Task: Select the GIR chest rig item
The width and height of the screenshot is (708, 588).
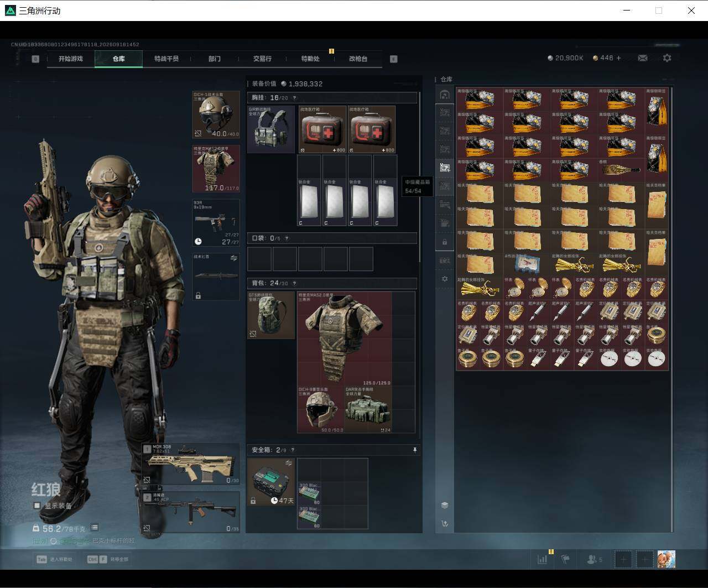Action: pyautogui.click(x=271, y=129)
